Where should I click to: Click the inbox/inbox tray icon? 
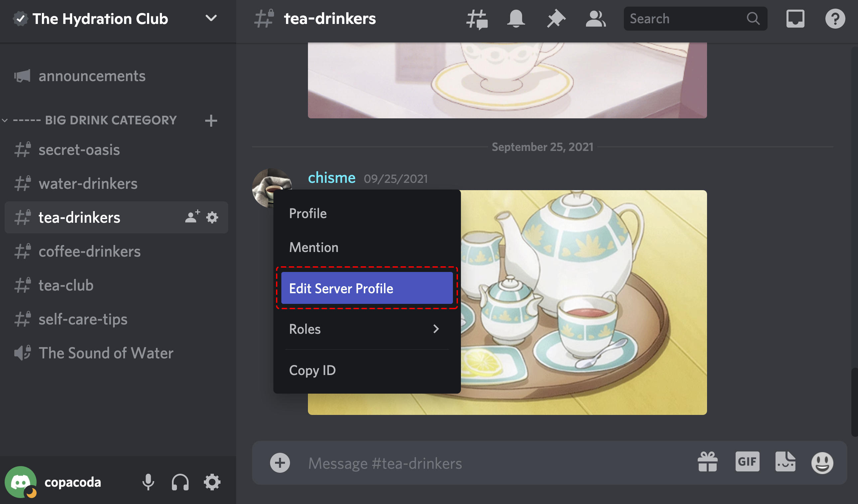click(x=794, y=18)
